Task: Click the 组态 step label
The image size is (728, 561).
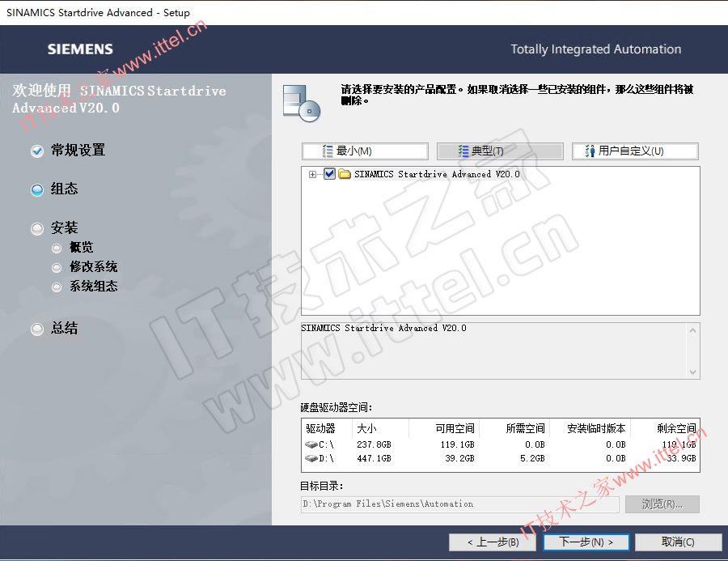Action: 65,189
